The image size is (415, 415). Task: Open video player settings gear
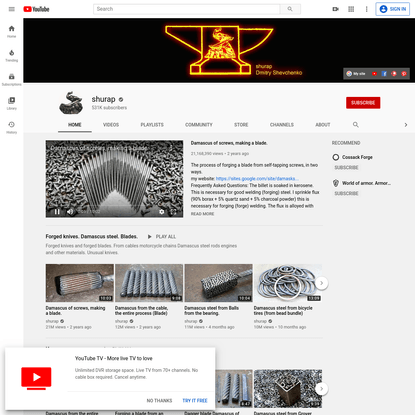click(x=162, y=212)
